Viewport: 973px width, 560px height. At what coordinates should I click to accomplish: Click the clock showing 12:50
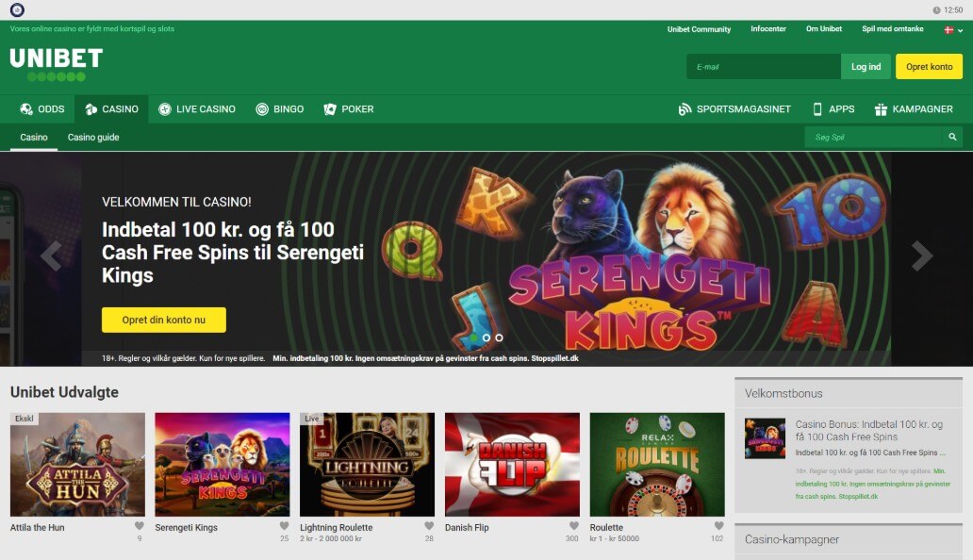tap(948, 10)
